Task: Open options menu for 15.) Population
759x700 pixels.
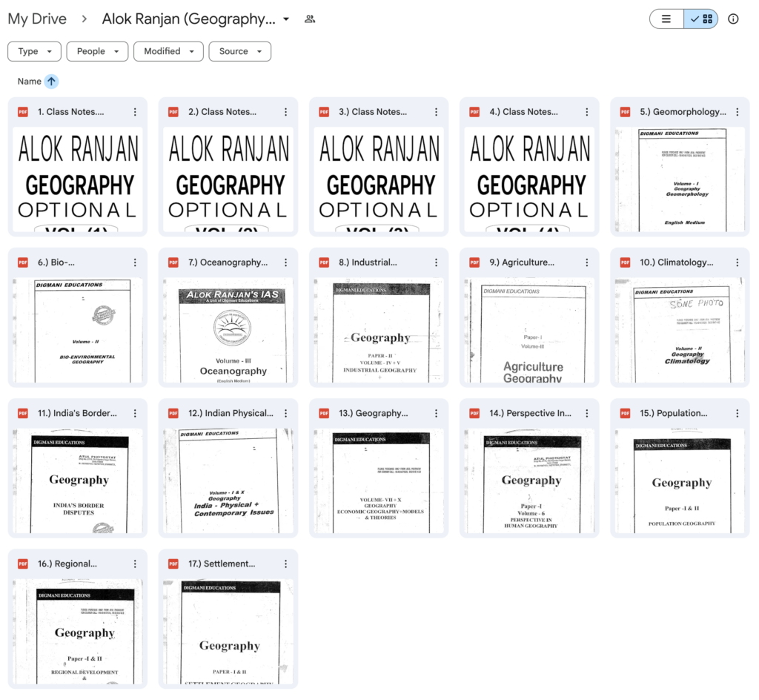Action: 737,413
